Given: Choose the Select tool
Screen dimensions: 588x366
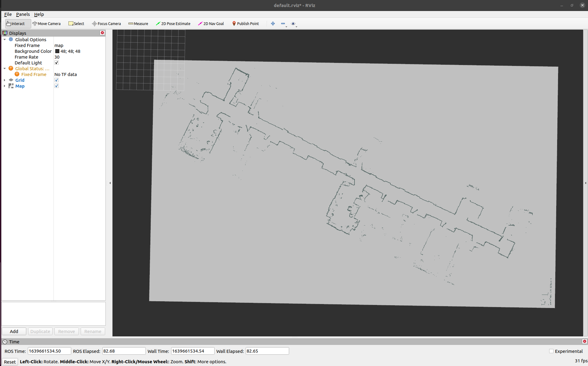Looking at the screenshot, I should click(76, 24).
